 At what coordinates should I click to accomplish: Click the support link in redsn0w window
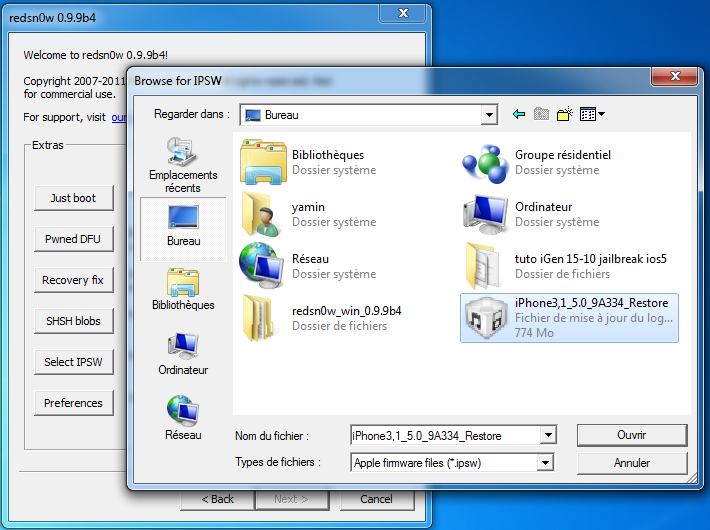point(119,117)
